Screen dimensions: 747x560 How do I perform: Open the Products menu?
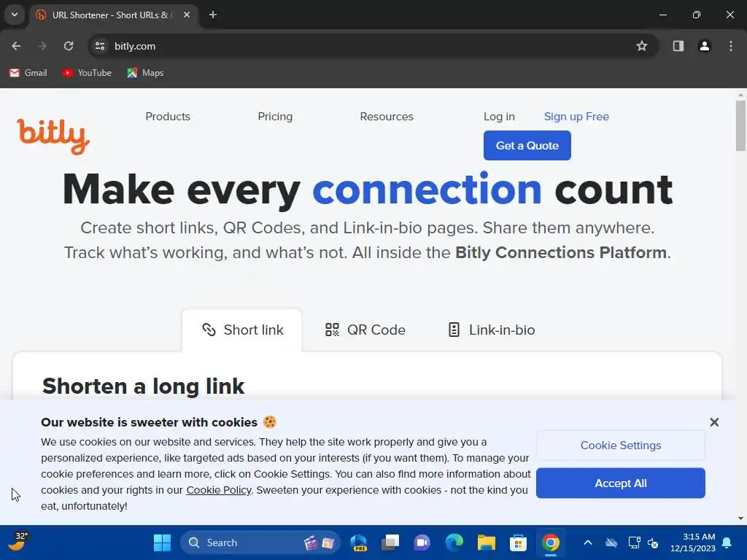tap(168, 117)
